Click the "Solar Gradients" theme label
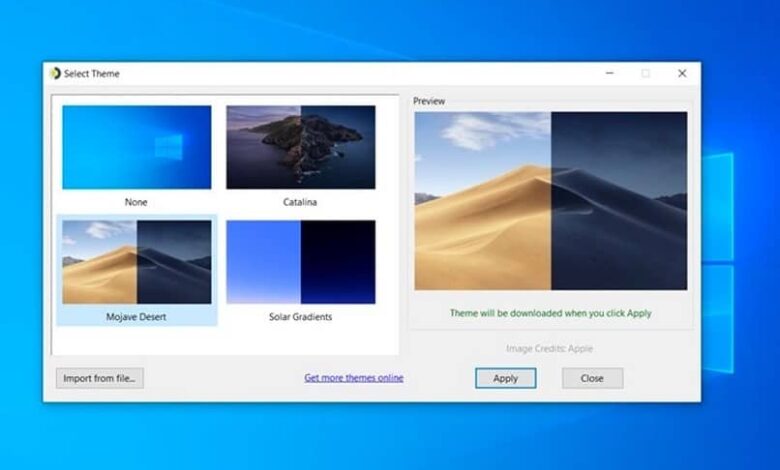 tap(300, 317)
